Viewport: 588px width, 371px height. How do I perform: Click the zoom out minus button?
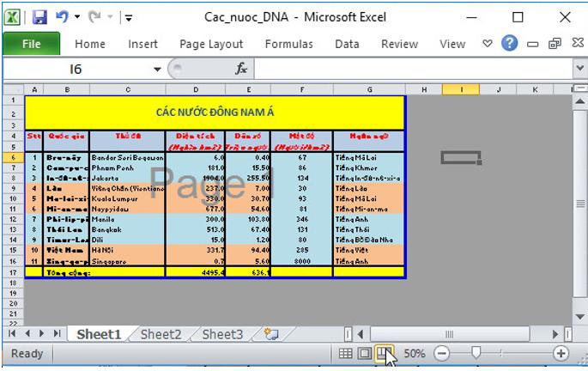point(441,353)
